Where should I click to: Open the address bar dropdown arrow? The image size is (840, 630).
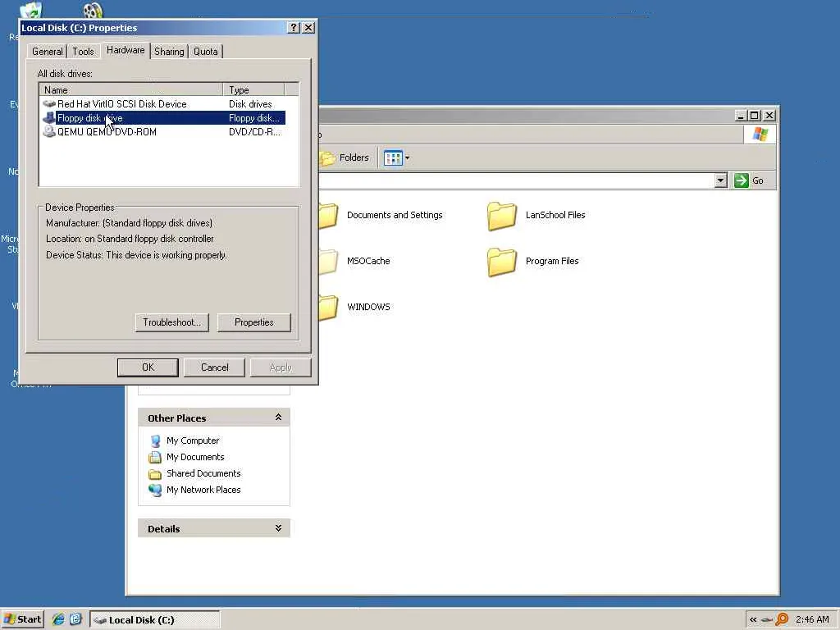click(720, 180)
